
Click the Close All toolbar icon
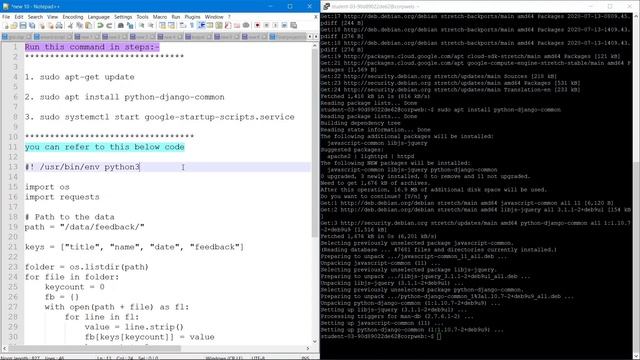(50, 26)
